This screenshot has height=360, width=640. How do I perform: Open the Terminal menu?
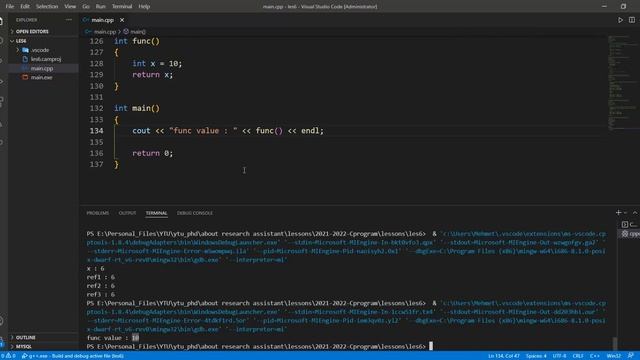122,7
